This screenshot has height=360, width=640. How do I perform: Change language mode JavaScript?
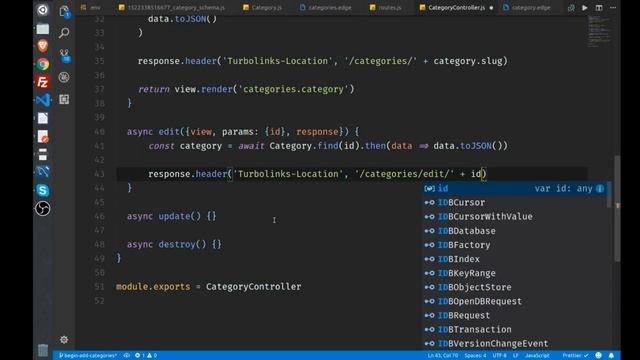pyautogui.click(x=537, y=356)
